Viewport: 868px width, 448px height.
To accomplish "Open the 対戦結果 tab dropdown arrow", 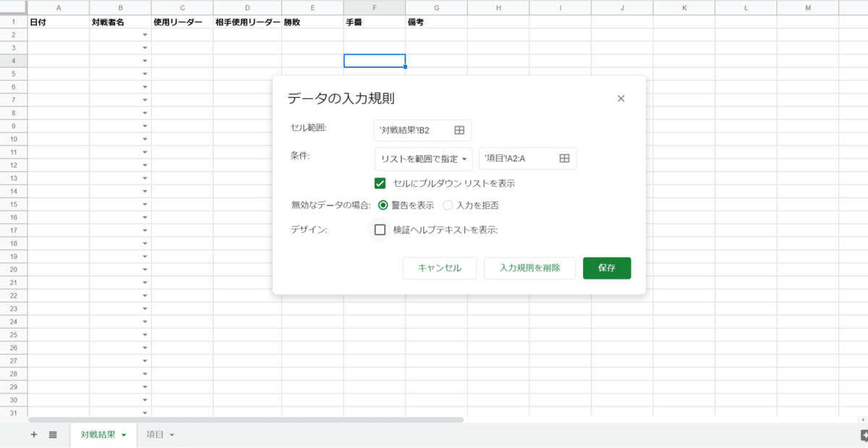I will click(x=123, y=435).
